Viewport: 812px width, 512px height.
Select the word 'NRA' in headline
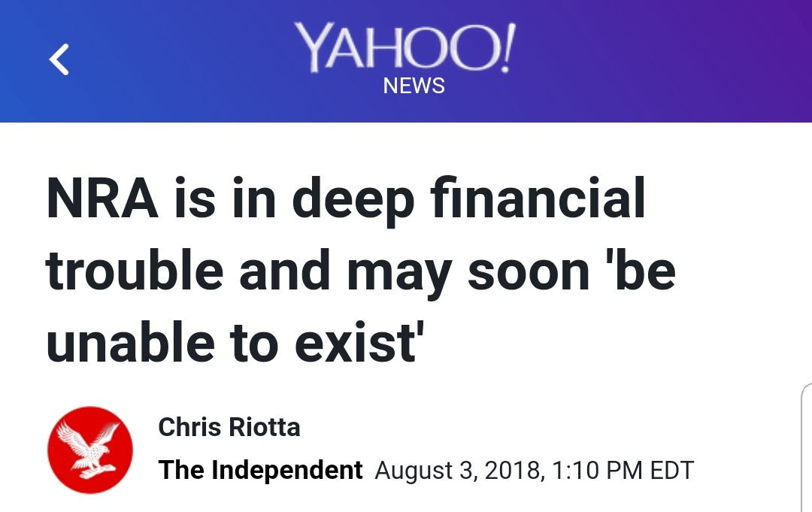102,200
